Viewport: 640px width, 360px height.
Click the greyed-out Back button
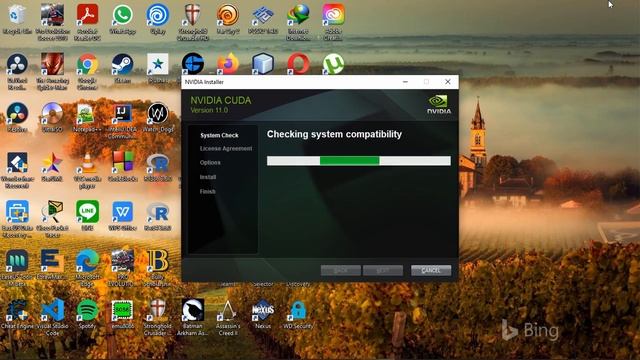point(341,270)
